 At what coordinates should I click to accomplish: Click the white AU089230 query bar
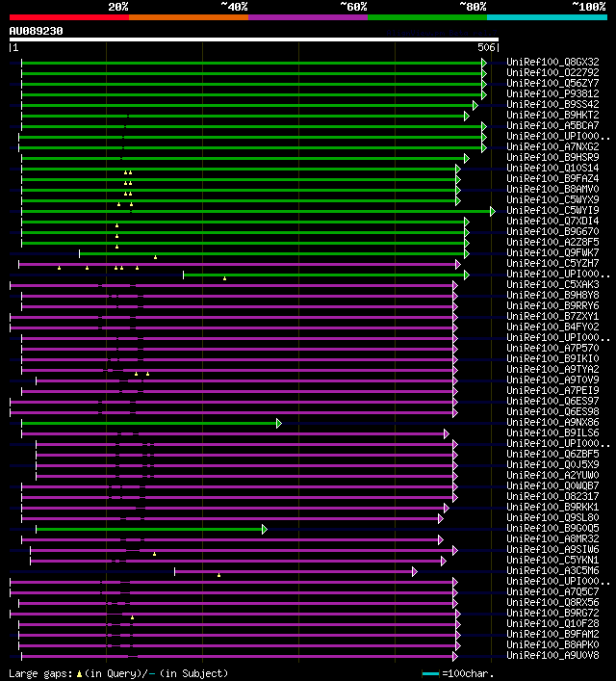coord(254,39)
